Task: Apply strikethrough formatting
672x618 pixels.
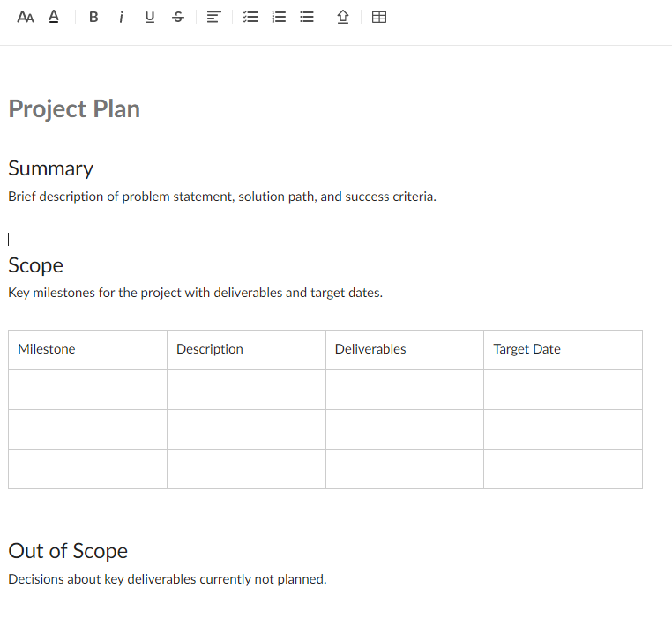Action: pos(178,17)
